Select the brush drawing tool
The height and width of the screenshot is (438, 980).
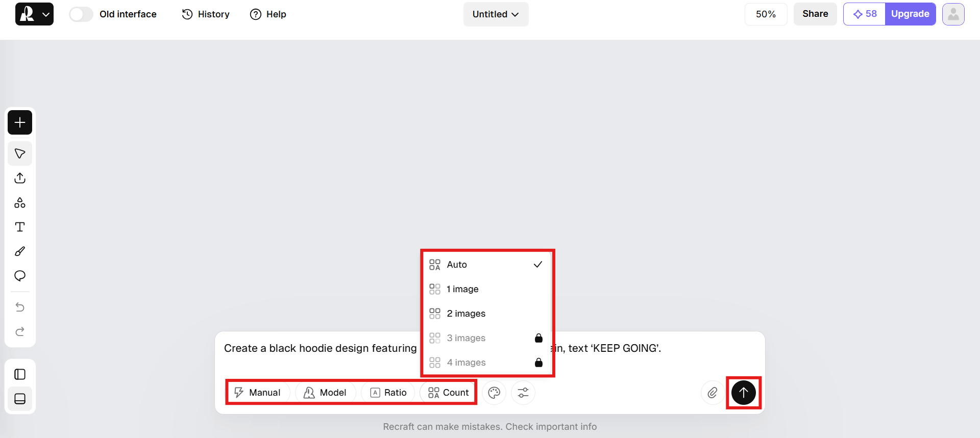(20, 251)
